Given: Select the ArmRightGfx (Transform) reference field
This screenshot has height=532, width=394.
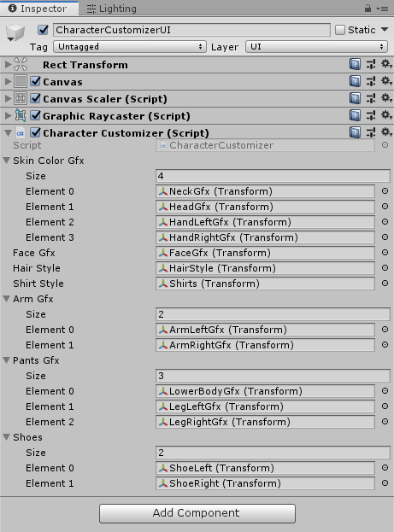Looking at the screenshot, I should pos(265,345).
